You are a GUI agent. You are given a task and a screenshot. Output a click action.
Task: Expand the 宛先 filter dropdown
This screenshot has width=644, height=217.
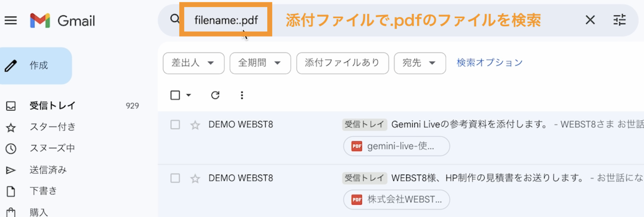420,63
